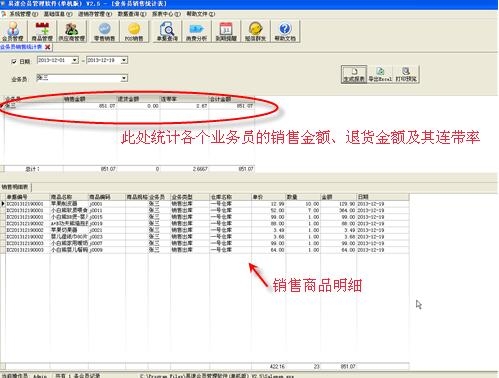Screen dimensions: 499x378
Task: Click the 导出Excel export button
Action: [380, 74]
